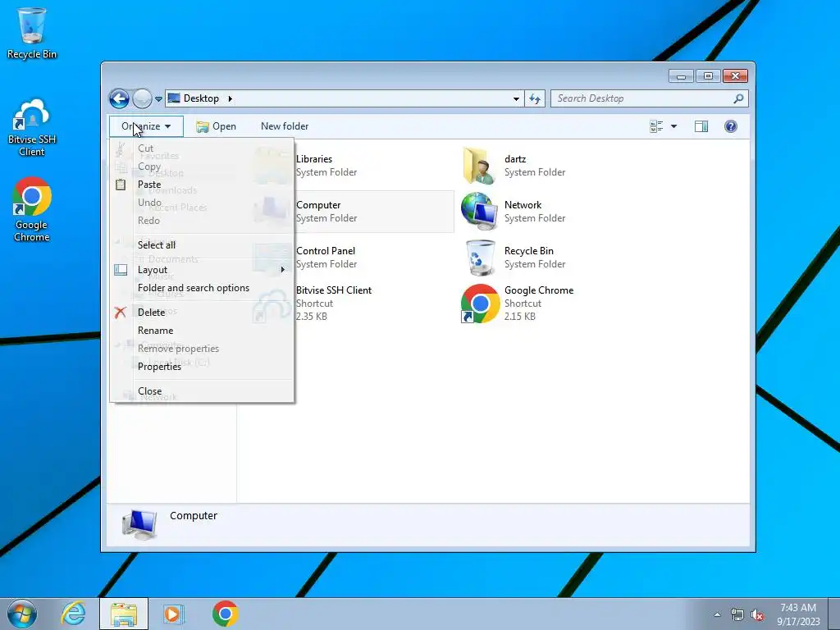Click Google Chrome desktop shortcut

point(32,209)
